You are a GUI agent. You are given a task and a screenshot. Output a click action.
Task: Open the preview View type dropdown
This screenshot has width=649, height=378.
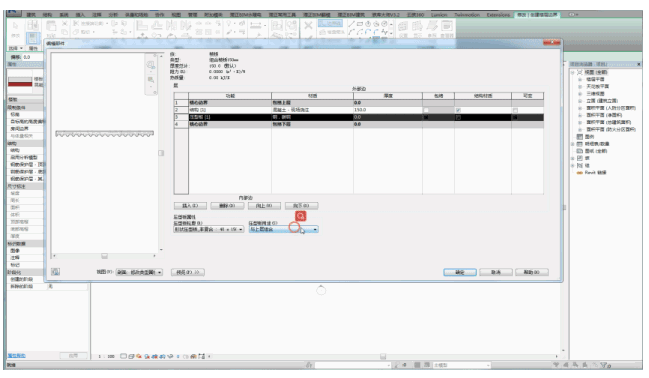(139, 272)
